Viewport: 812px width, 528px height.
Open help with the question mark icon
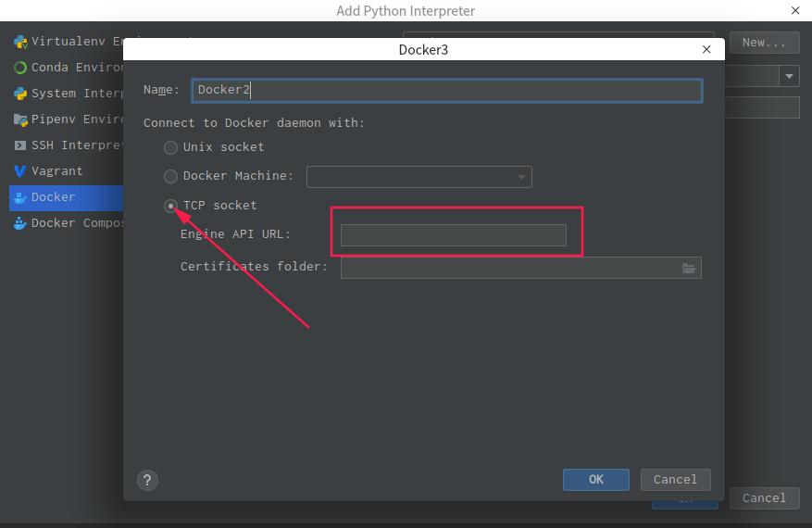[146, 480]
